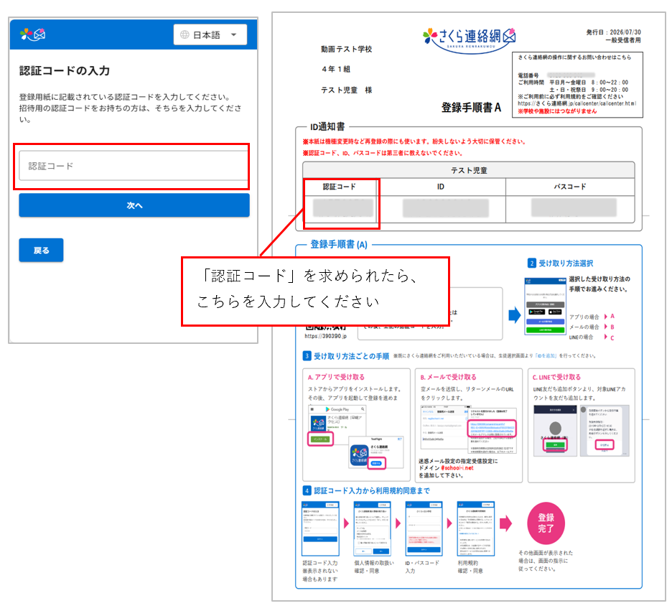Click the globe icon beside 日本語
The height and width of the screenshot is (616, 672).
coord(185,34)
